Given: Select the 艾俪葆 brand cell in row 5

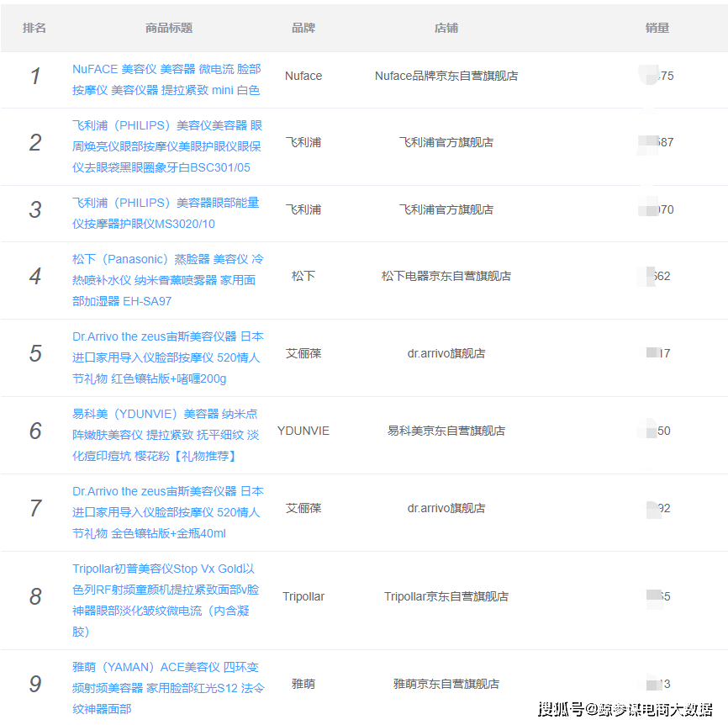Looking at the screenshot, I should [303, 353].
